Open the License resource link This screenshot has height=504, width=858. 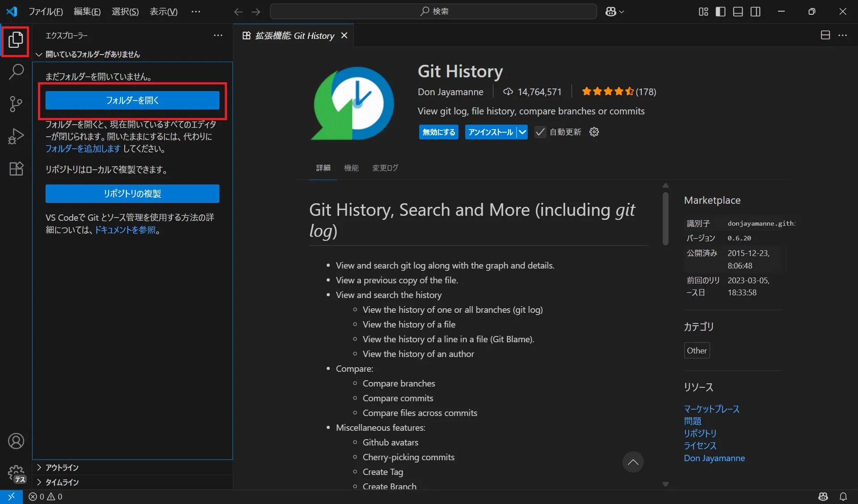pyautogui.click(x=700, y=445)
